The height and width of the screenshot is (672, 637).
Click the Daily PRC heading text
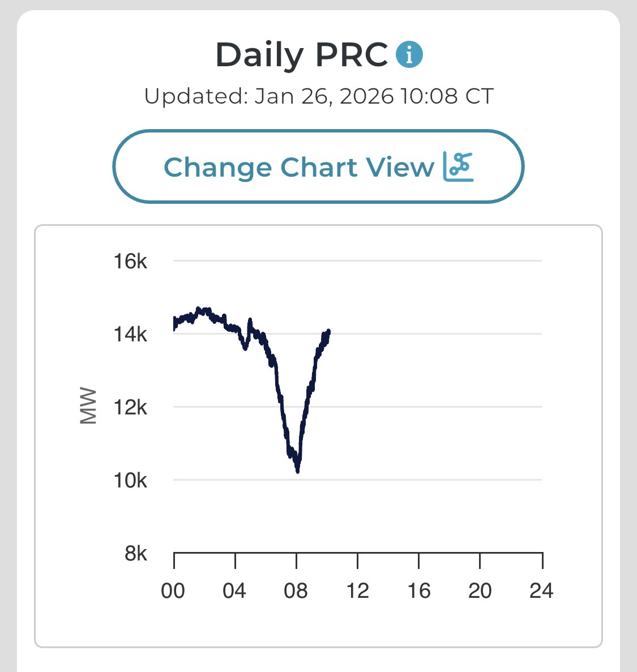coord(302,55)
